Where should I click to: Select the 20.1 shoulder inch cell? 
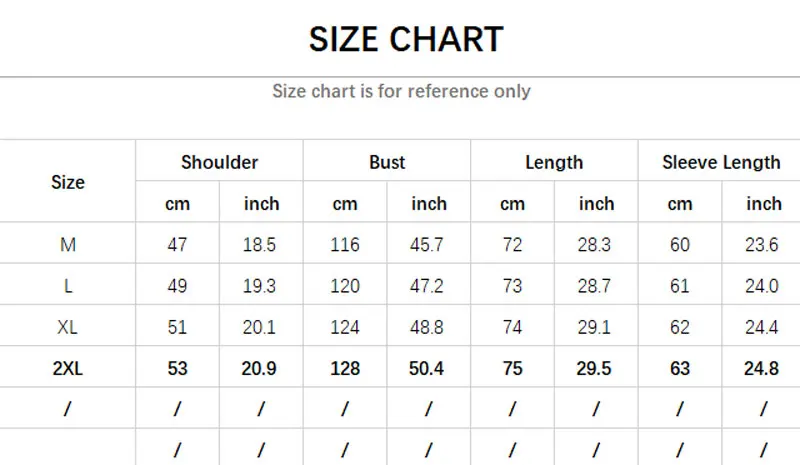tap(261, 327)
